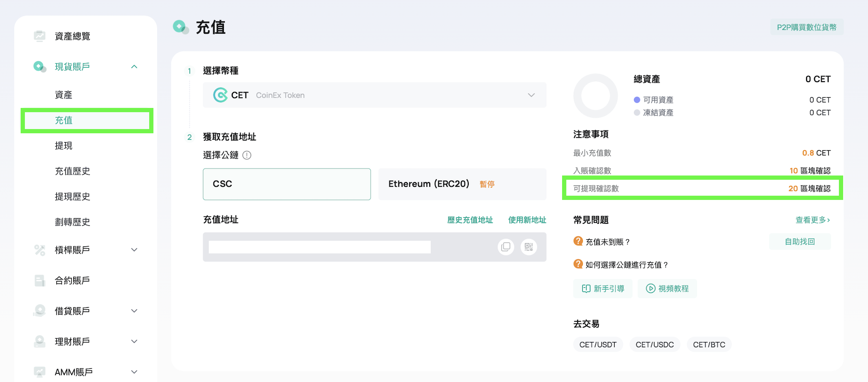The image size is (868, 382).
Task: Click the 合約賬戶 document icon
Action: click(x=40, y=281)
